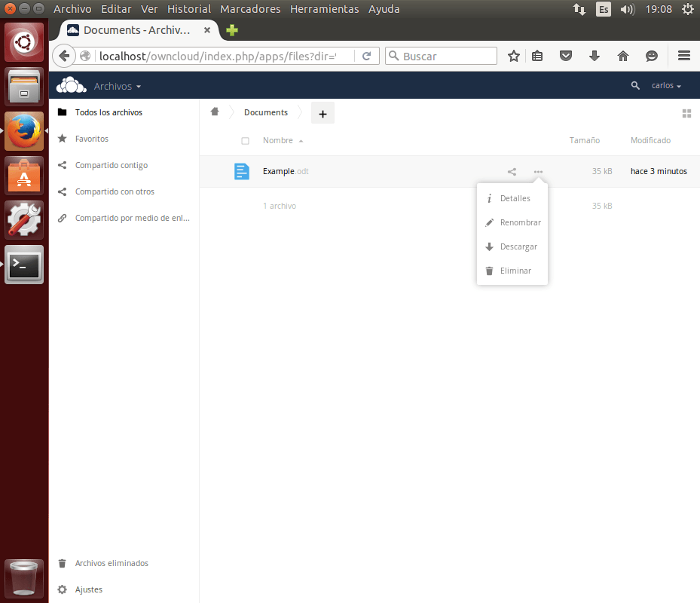Image resolution: width=700 pixels, height=603 pixels.
Task: Open Favoritos in the sidebar
Action: point(124,139)
